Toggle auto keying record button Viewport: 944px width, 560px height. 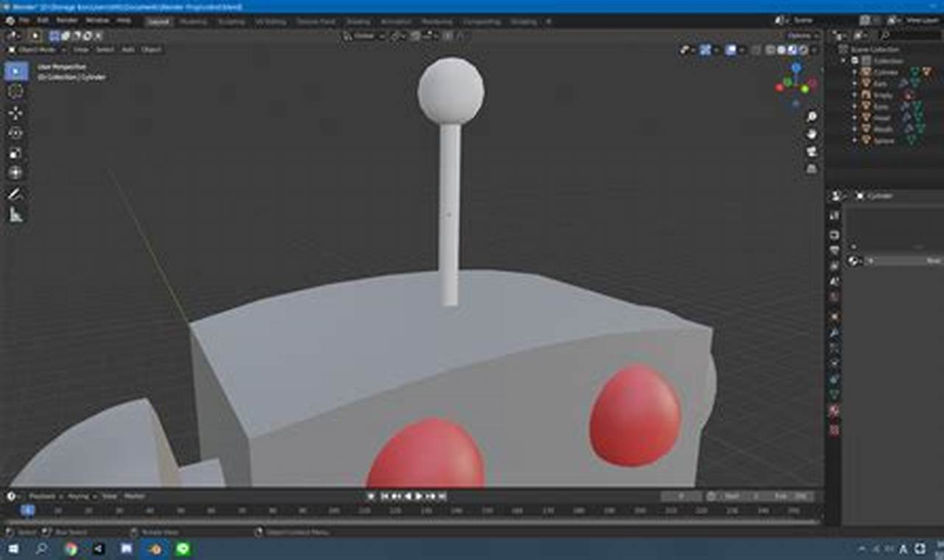pyautogui.click(x=372, y=497)
